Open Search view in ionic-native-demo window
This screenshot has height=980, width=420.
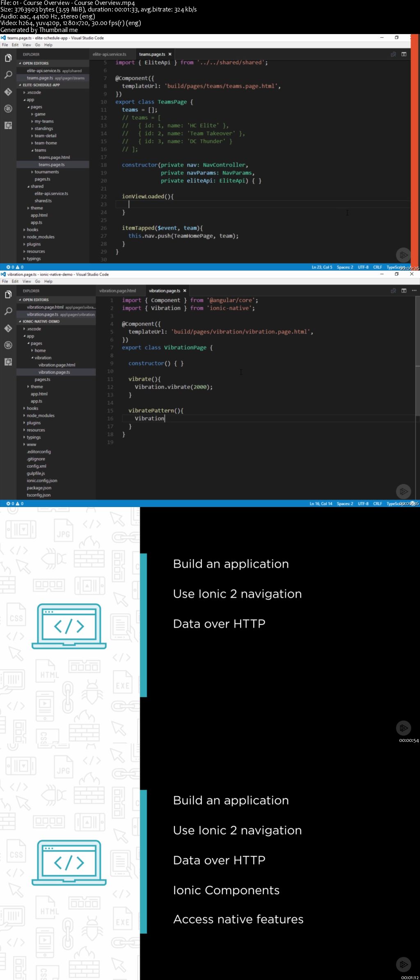[x=8, y=311]
